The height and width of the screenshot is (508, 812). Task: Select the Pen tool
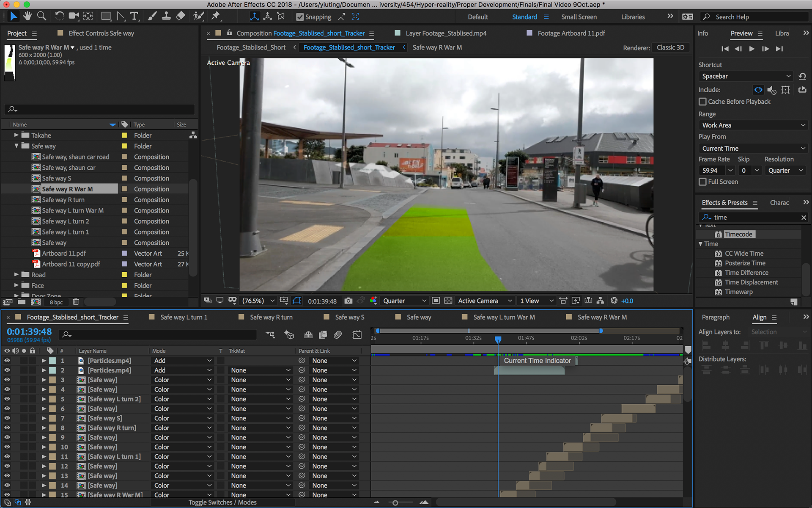tap(121, 16)
